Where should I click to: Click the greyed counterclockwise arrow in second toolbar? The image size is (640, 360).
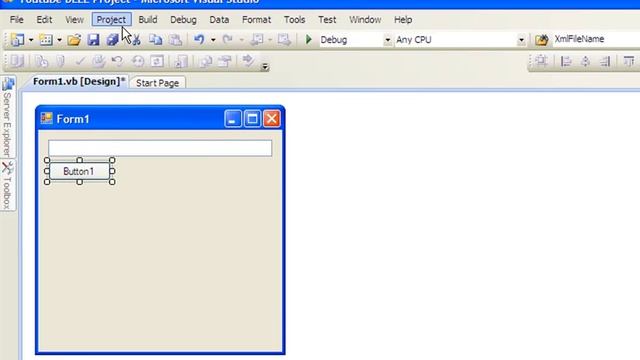tap(118, 61)
